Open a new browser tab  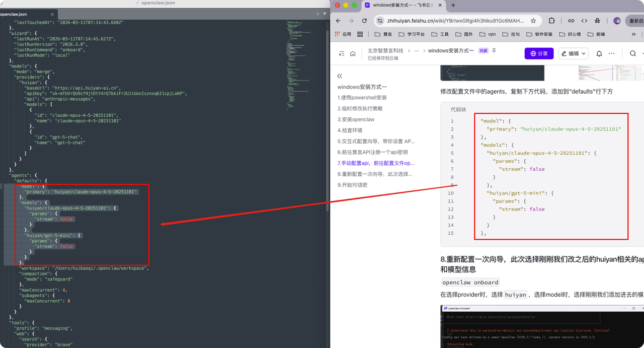(453, 5)
